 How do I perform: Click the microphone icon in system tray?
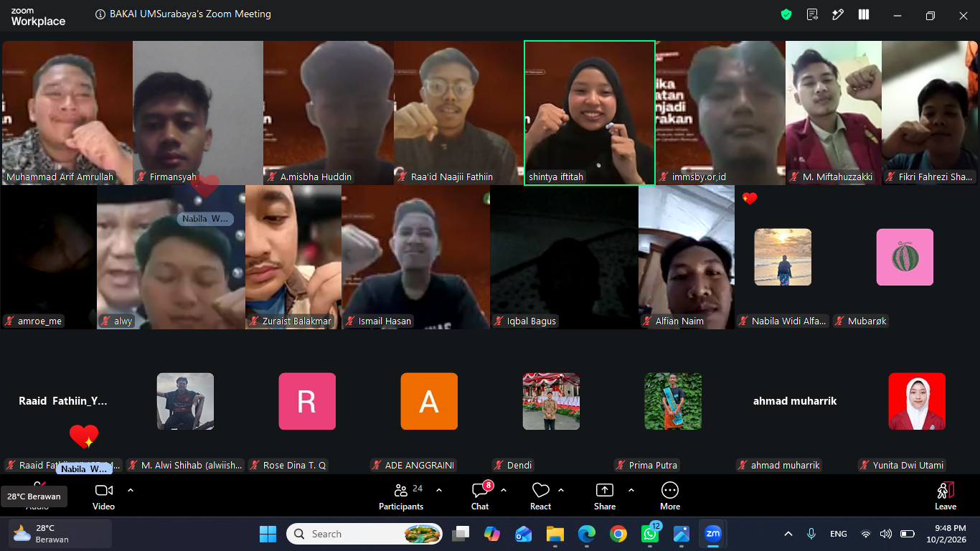(x=811, y=534)
